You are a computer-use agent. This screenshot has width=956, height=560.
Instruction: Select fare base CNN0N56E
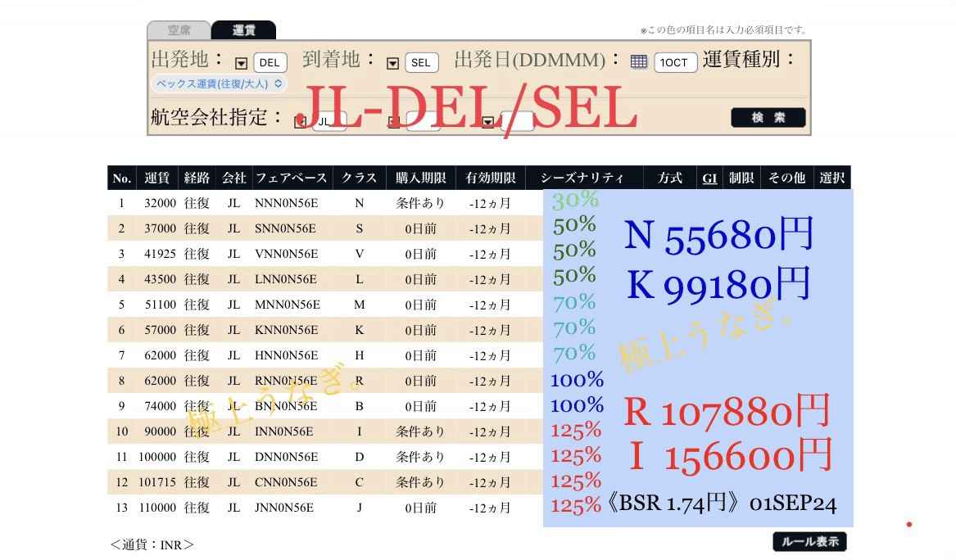[285, 482]
